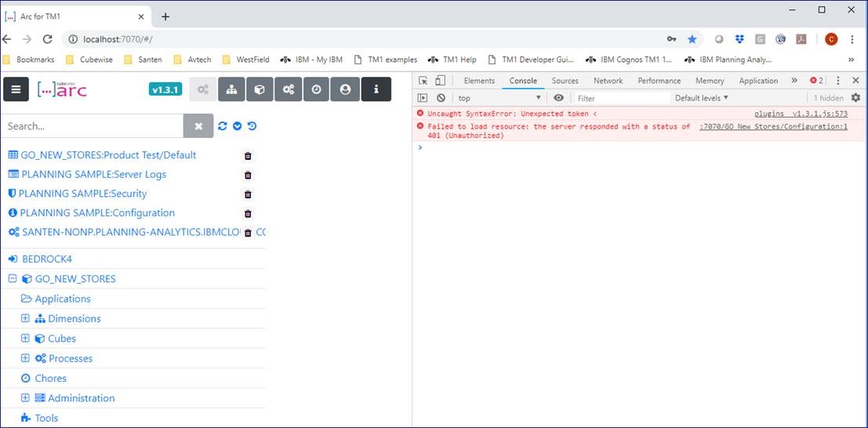Expand the Cubes node
868x428 pixels.
(x=25, y=339)
